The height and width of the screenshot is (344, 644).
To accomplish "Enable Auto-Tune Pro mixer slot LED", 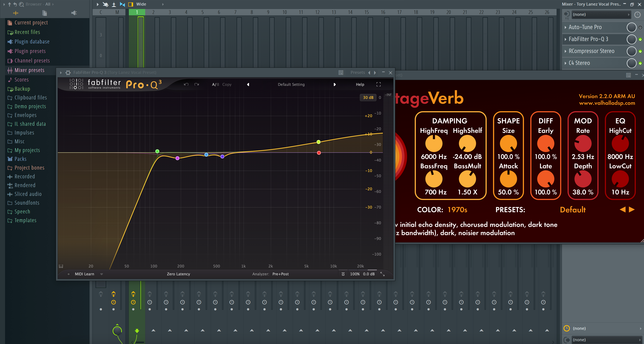I will 640,27.
